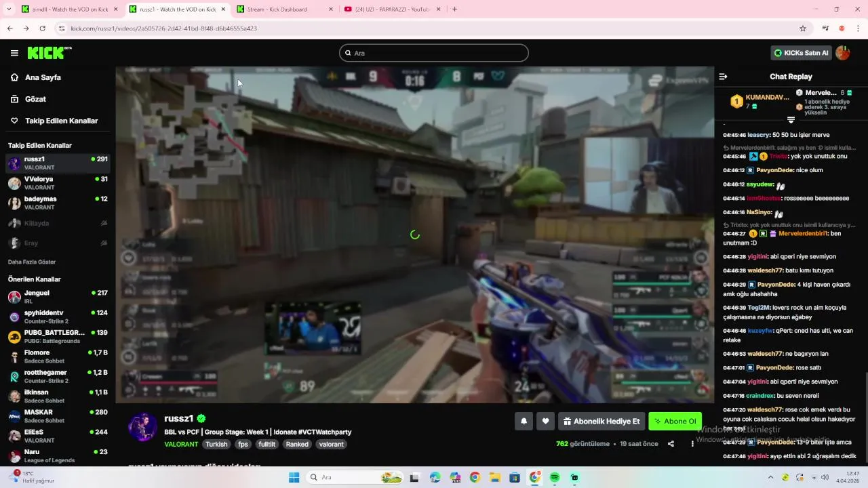This screenshot has width=868, height=488.
Task: Go to Ana Sayfa home
Action: (x=43, y=77)
